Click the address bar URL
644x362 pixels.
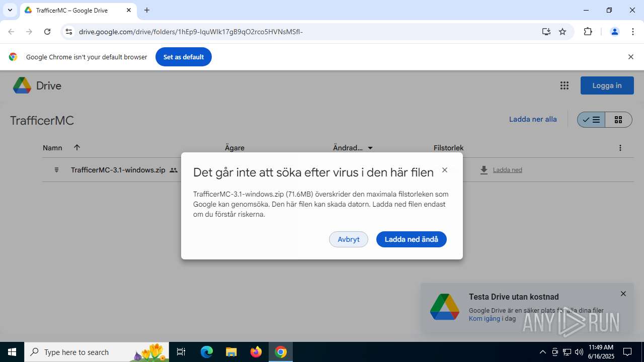tap(191, 32)
